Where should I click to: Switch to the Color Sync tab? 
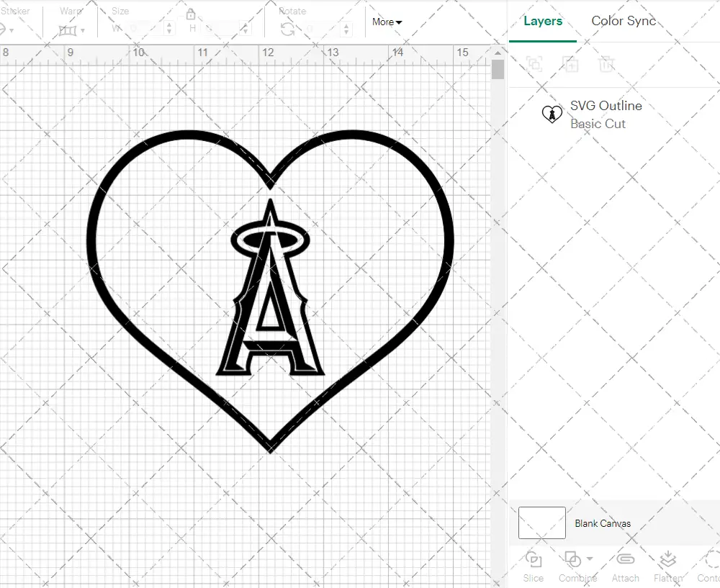click(624, 21)
